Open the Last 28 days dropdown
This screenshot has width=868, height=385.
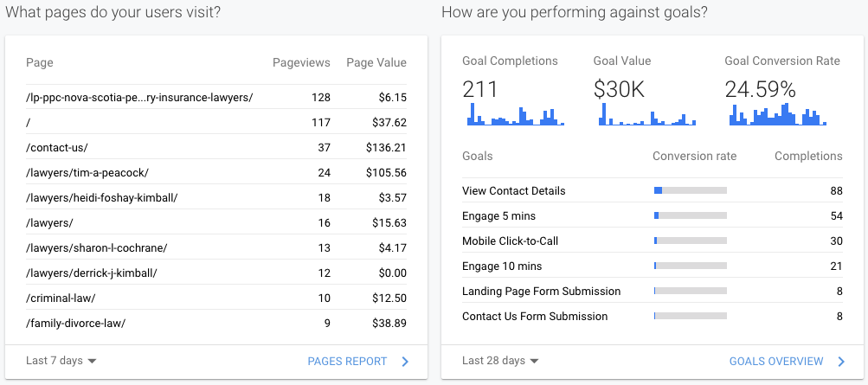click(x=500, y=361)
